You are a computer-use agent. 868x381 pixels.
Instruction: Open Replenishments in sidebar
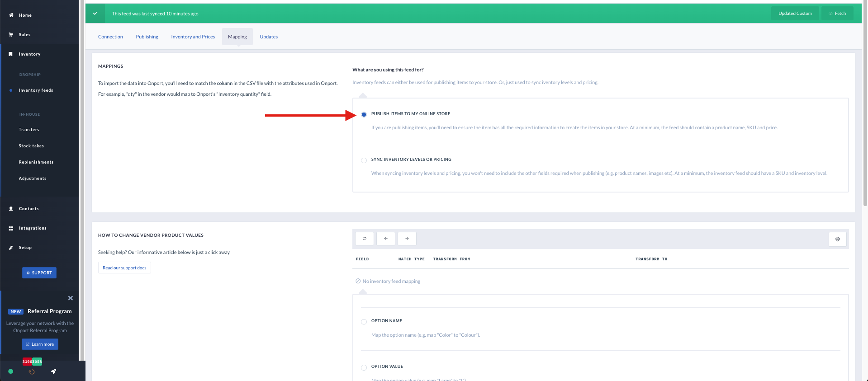[36, 162]
